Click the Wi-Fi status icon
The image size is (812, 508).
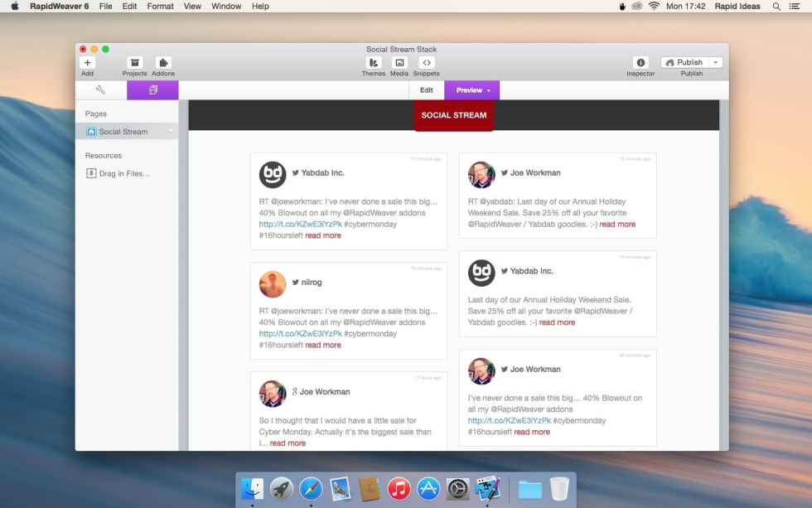(654, 6)
